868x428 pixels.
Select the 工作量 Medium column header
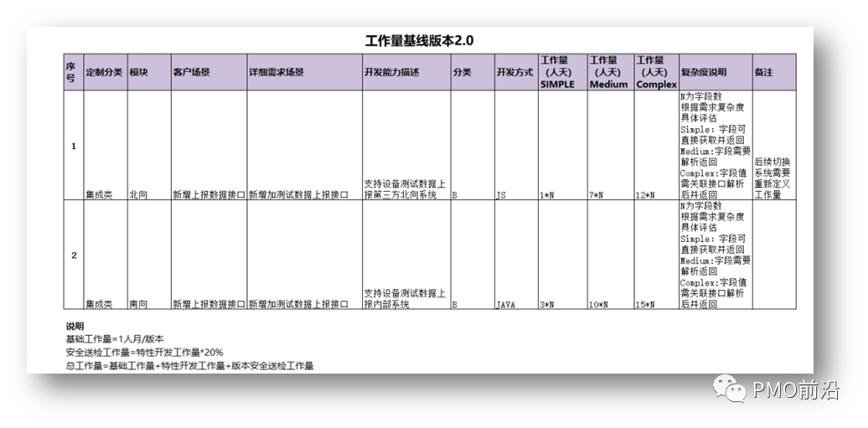tap(611, 73)
